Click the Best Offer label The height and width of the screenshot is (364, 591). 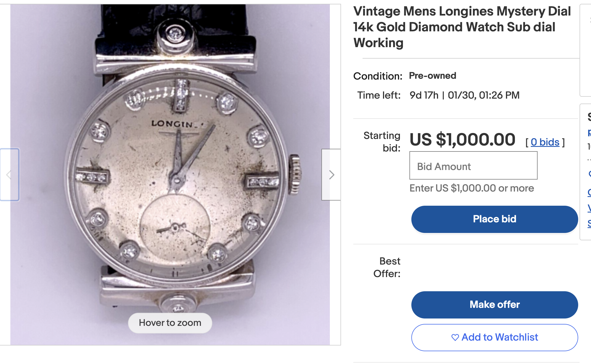387,267
